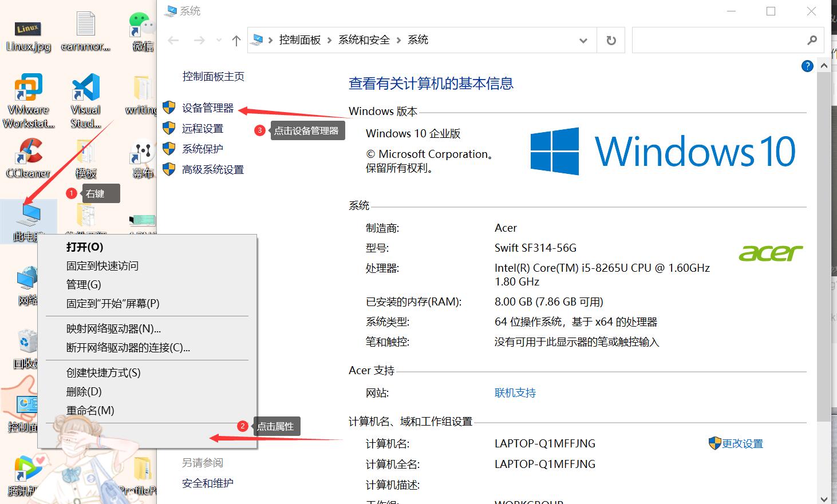This screenshot has width=837, height=504.
Task: Click inside the search box
Action: coord(727,39)
